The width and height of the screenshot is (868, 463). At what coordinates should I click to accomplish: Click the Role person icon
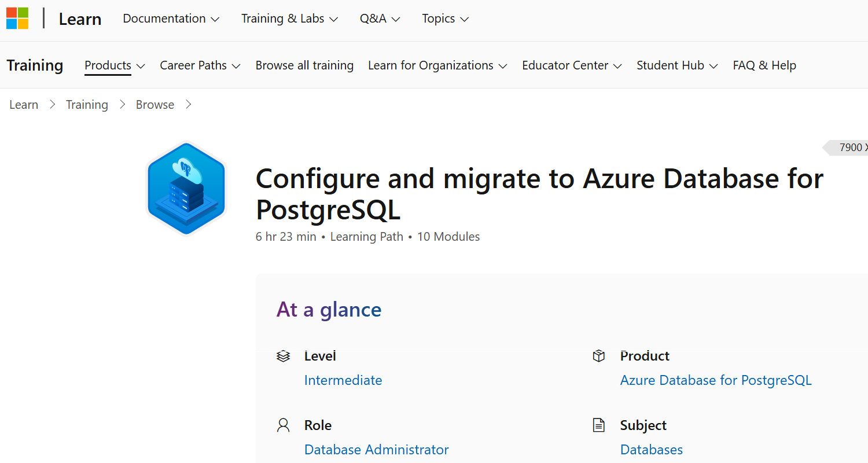283,425
